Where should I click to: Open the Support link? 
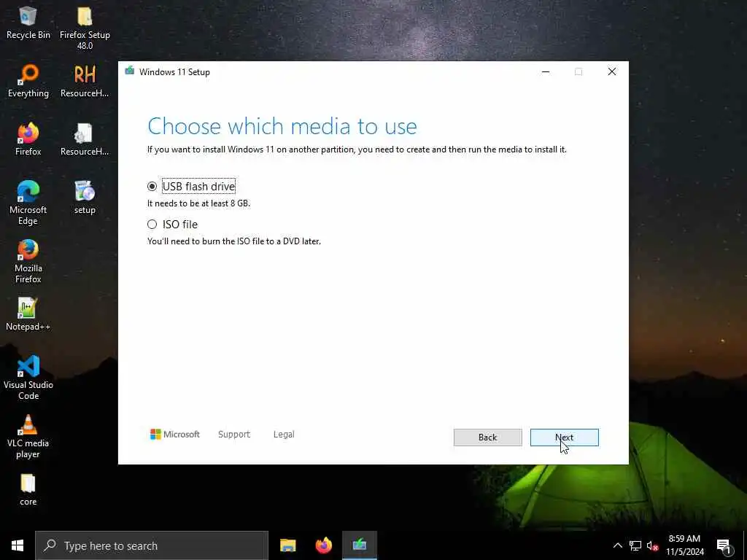pyautogui.click(x=234, y=435)
